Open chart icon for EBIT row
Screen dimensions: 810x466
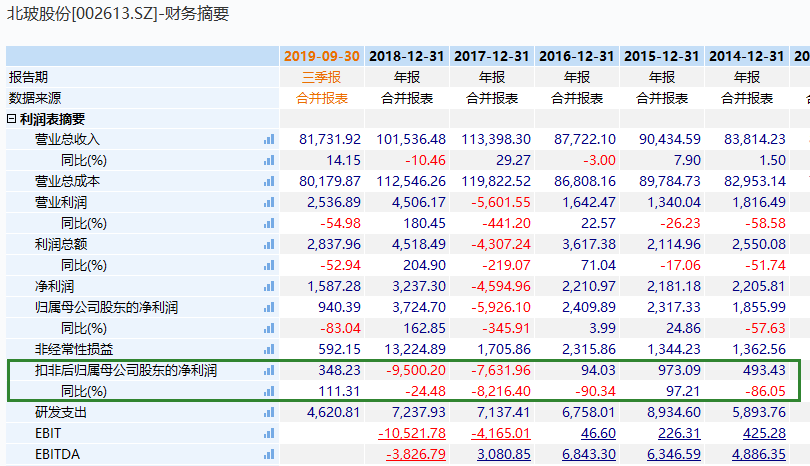(269, 433)
